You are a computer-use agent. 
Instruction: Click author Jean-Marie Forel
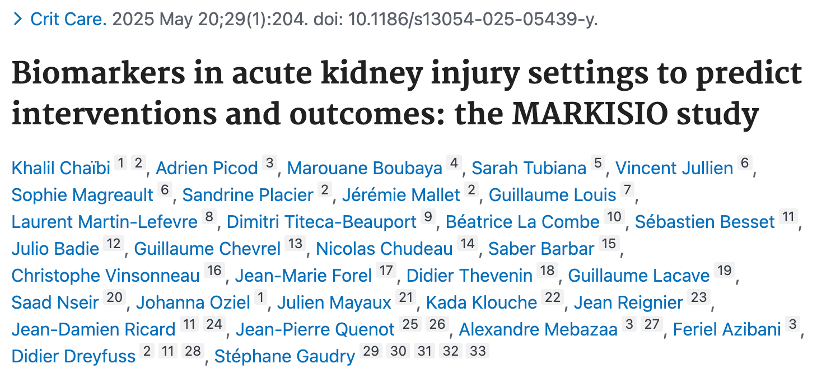point(303,276)
